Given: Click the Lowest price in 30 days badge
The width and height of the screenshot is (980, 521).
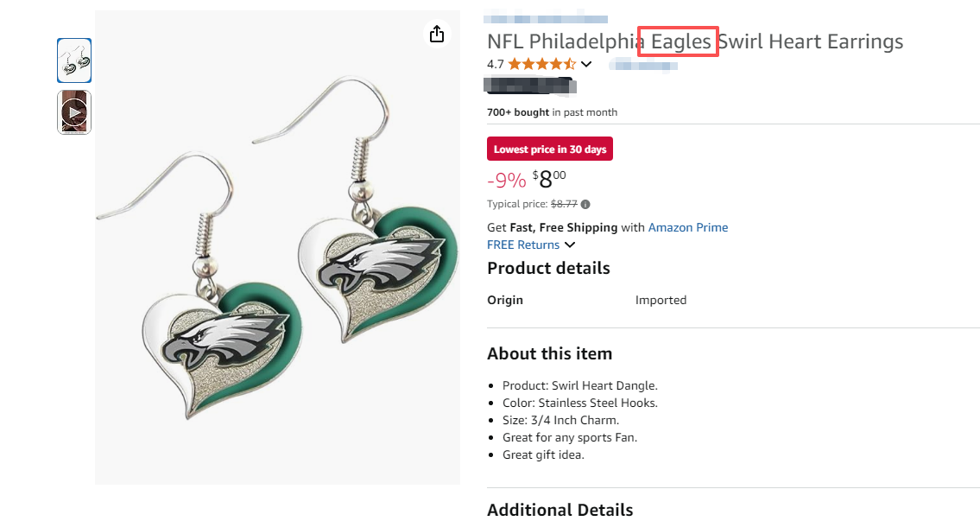Looking at the screenshot, I should [x=549, y=149].
